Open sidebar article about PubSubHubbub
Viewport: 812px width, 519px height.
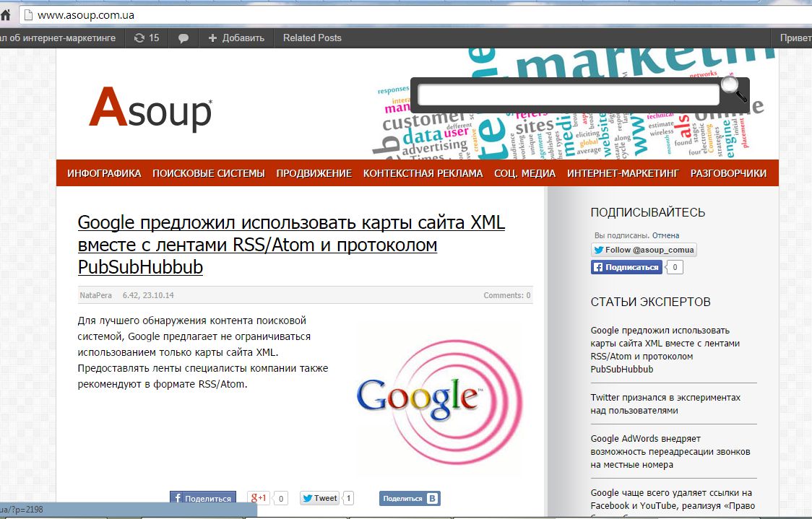665,350
